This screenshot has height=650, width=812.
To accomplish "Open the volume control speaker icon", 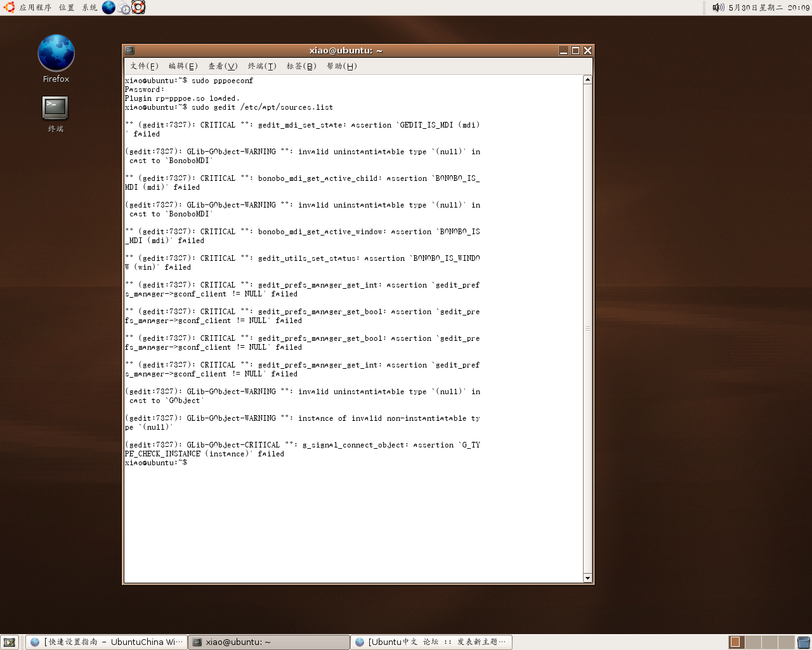I will (718, 8).
